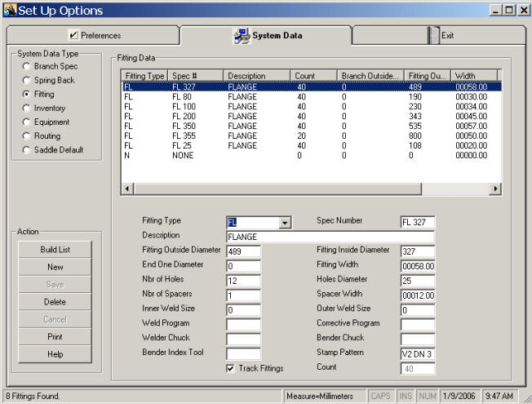Click the Fitting Outside Diameter field
The image size is (532, 404).
(244, 251)
